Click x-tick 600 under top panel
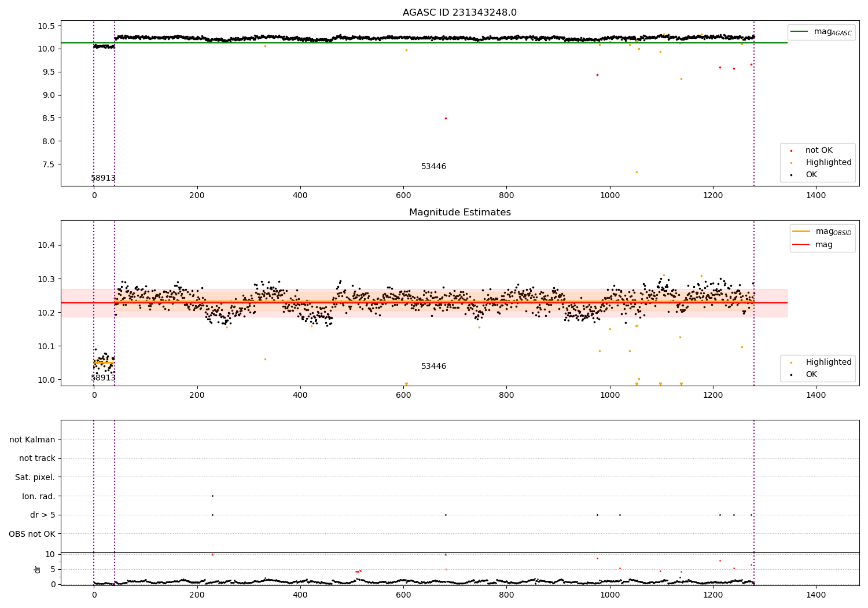The width and height of the screenshot is (868, 608). tap(403, 196)
